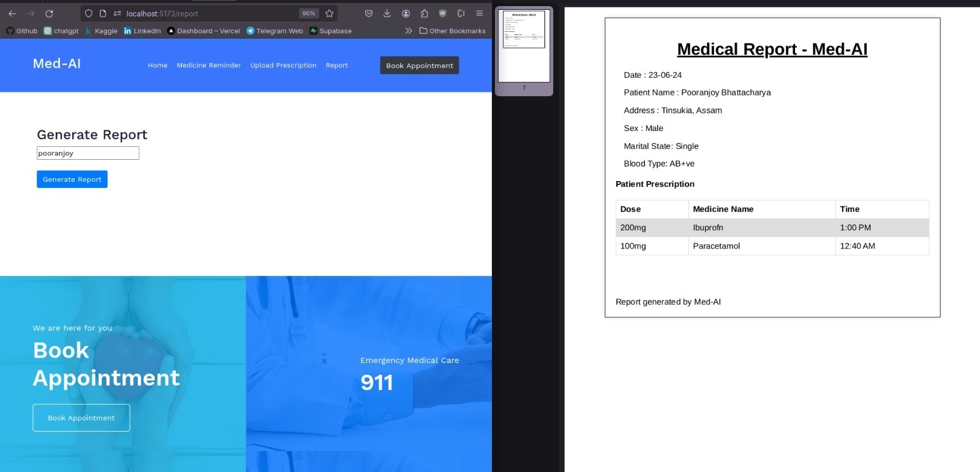Click the 90% zoom level indicator
Screen dimensions: 980x472
[x=309, y=13]
